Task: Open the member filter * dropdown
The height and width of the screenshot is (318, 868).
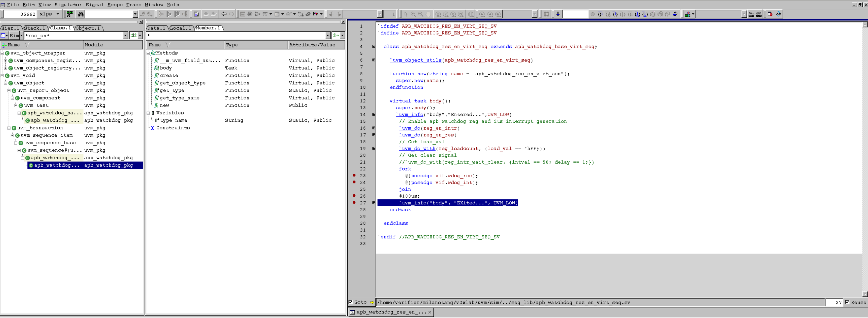Action: click(327, 36)
